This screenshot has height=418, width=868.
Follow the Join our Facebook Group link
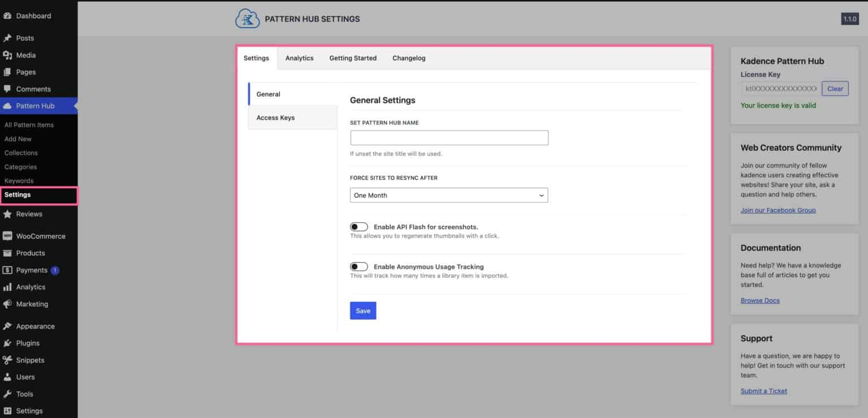point(778,210)
